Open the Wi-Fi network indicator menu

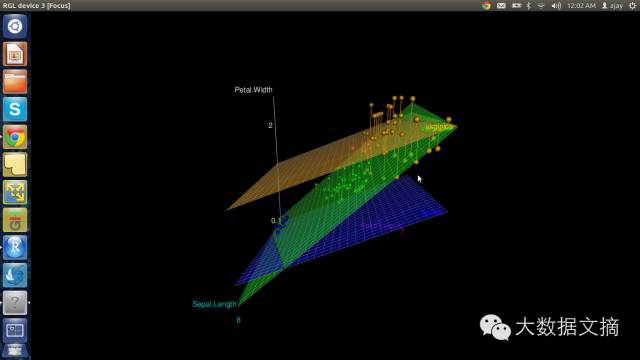point(541,5)
